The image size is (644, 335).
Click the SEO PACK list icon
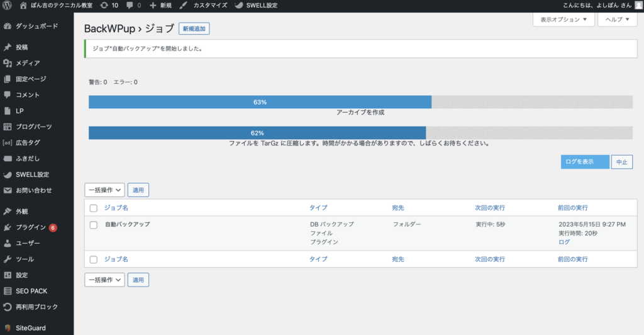pos(8,291)
